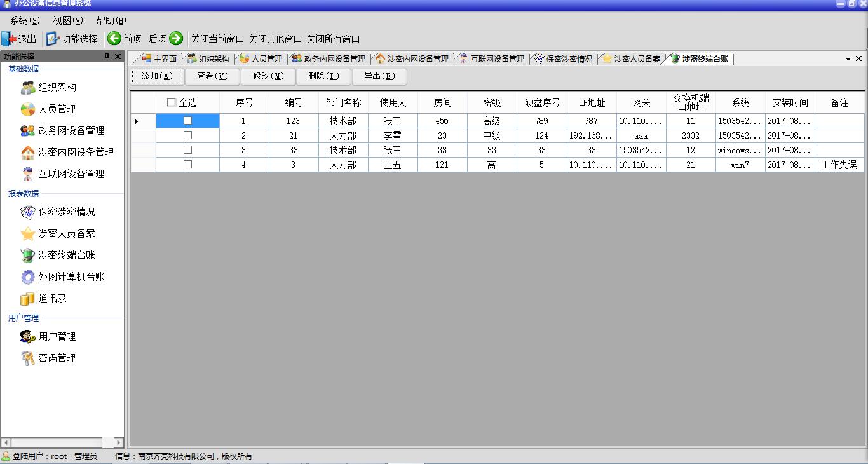Viewport: 868px width, 464px height.
Task: Toggle the 全选 select-all checkbox
Action: pos(172,102)
